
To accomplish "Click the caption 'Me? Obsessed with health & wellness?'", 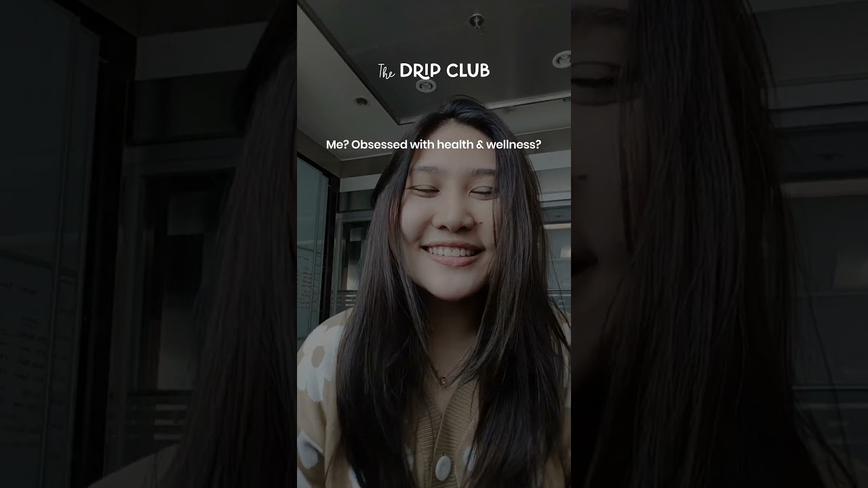I will tap(433, 144).
